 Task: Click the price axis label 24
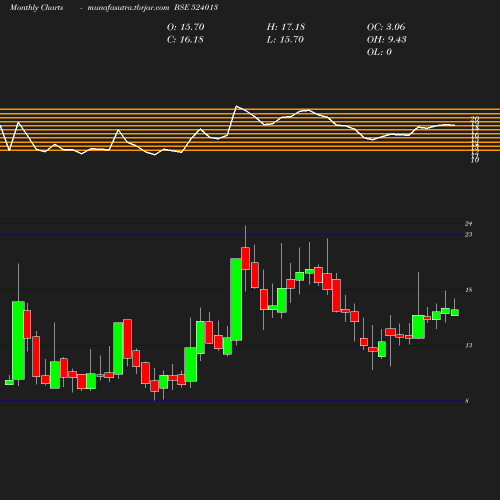[469, 224]
